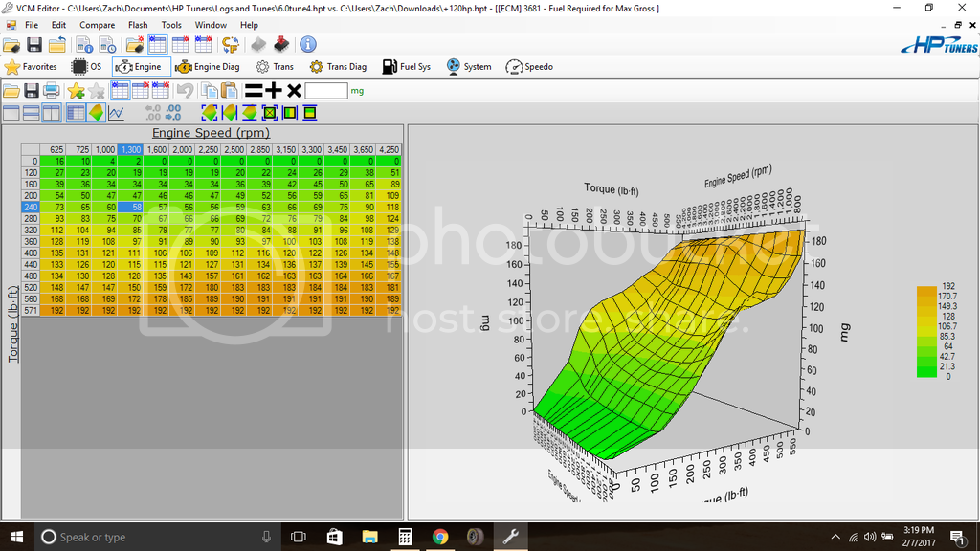
Task: Close the file via folder-with-arrow icon
Action: tap(56, 45)
